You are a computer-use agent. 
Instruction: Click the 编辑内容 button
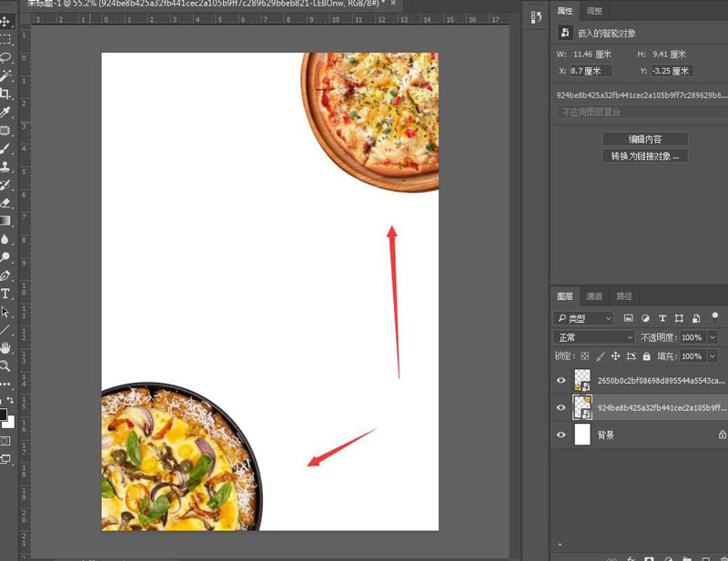pyautogui.click(x=645, y=139)
